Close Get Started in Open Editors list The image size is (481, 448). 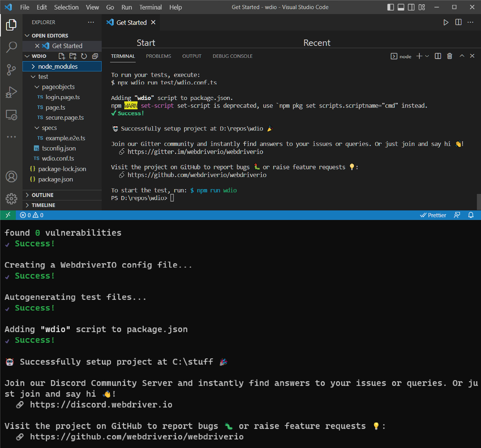tap(37, 46)
